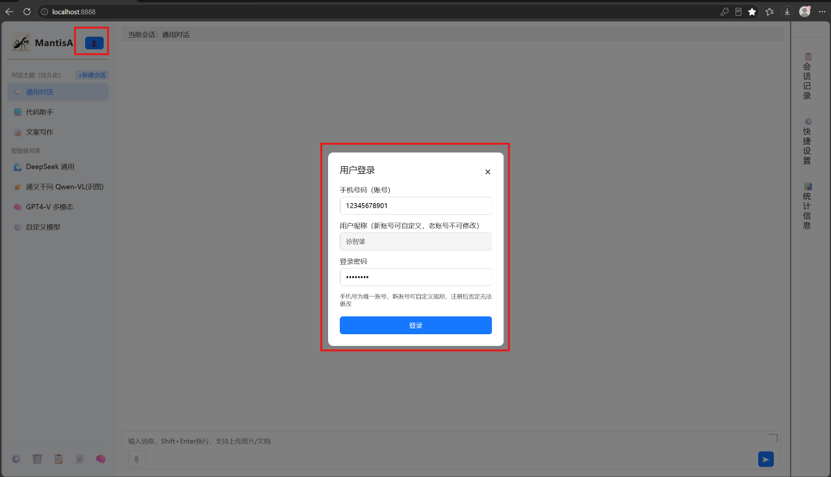Open settings gear in sidebar bottom
Viewport: 831px width, 477px height.
pos(16,459)
